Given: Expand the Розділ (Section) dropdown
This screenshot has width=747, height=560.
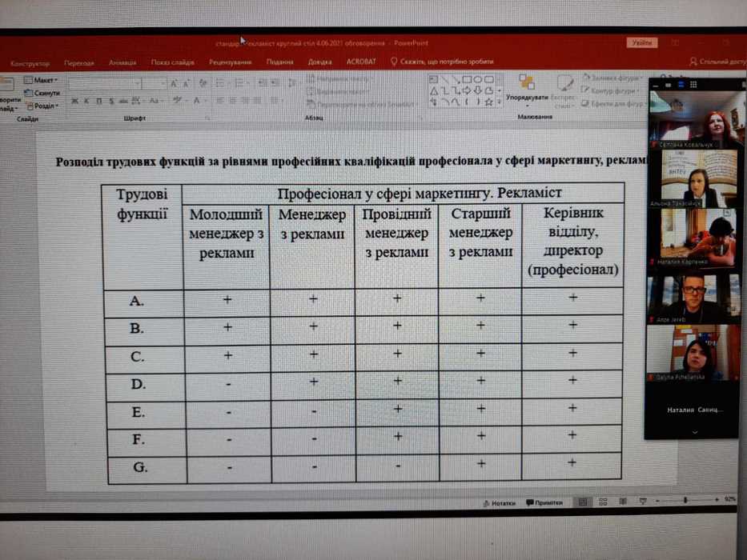Looking at the screenshot, I should pos(43,106).
